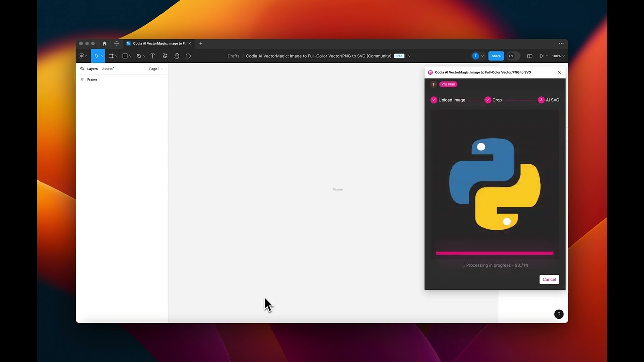Viewport: 644px width, 362px height.
Task: Search layers with magnifier icon
Action: [82, 69]
